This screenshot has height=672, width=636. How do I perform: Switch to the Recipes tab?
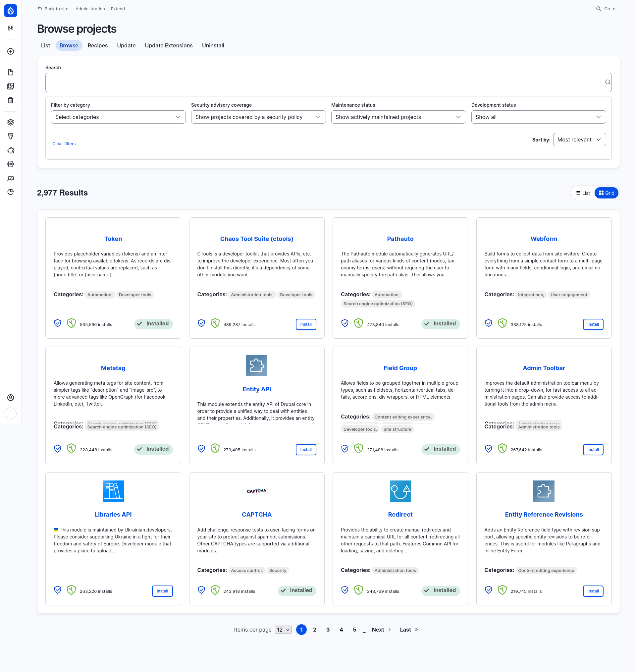click(x=98, y=45)
